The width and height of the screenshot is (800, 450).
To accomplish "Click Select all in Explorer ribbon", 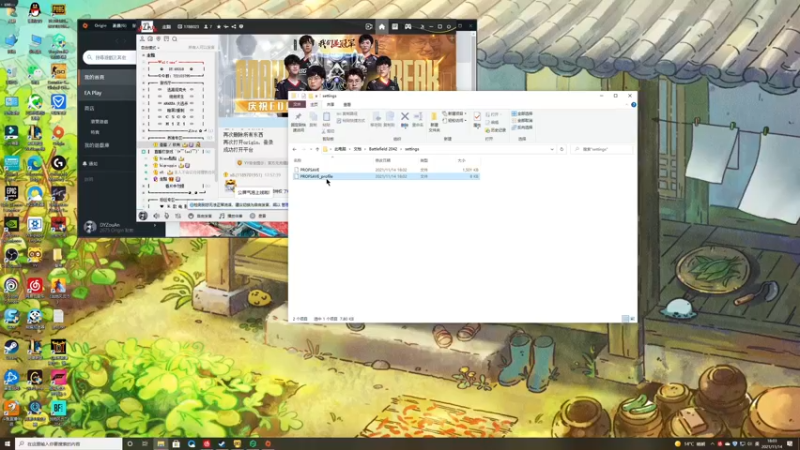I will [x=522, y=114].
